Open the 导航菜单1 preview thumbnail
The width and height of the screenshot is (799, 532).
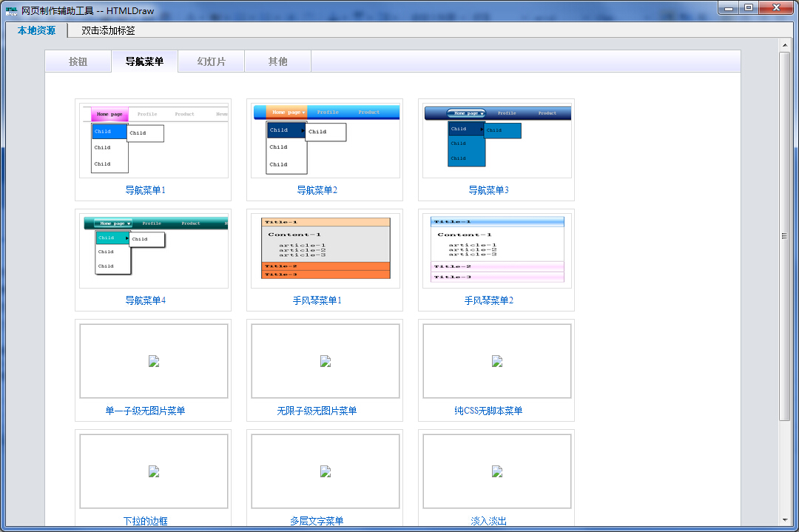pyautogui.click(x=154, y=141)
